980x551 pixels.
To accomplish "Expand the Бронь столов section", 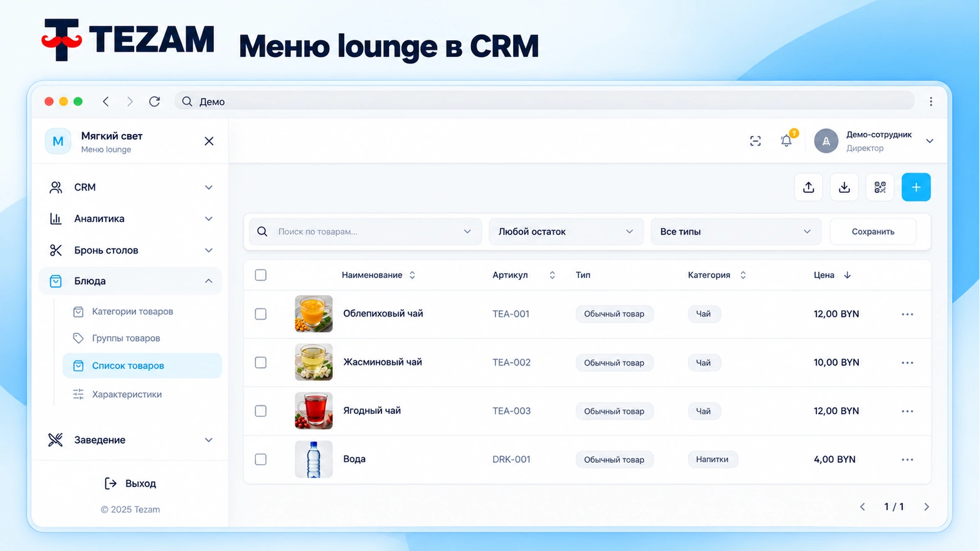I will 130,250.
